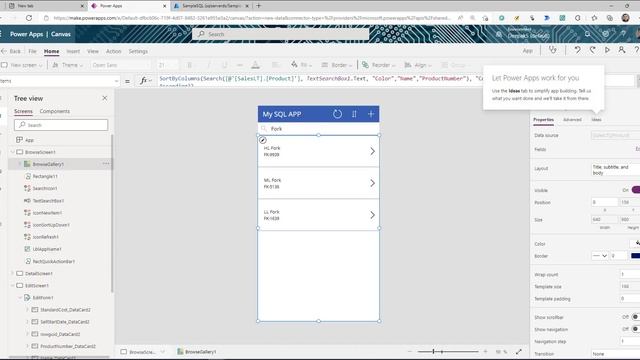Open the Insert menu

click(73, 51)
